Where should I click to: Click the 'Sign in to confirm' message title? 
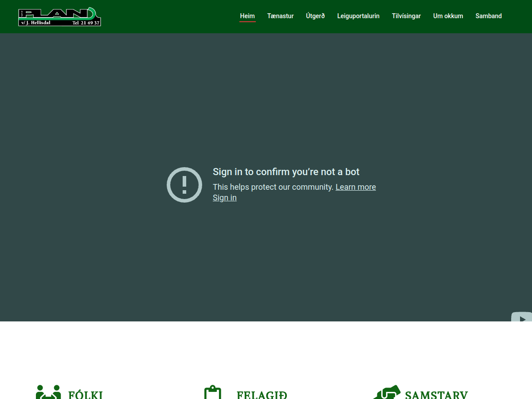pyautogui.click(x=286, y=172)
